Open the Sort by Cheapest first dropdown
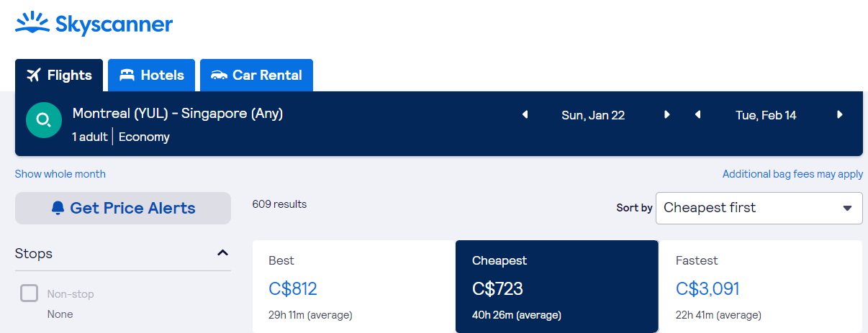The image size is (868, 333). (759, 208)
